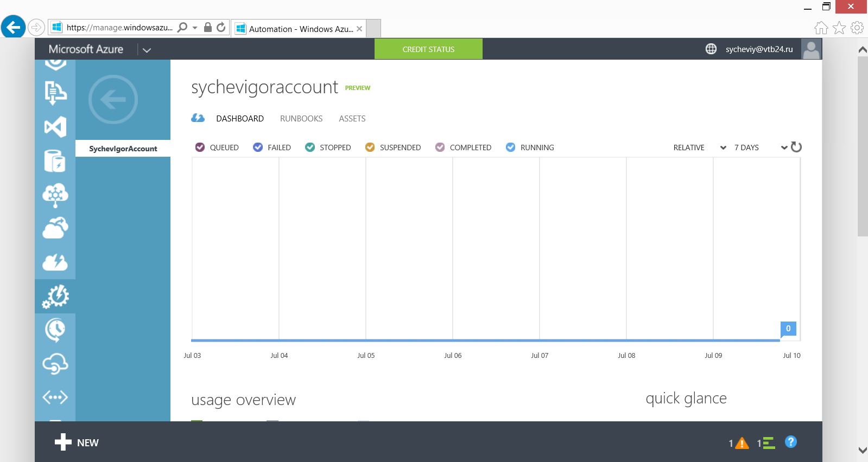This screenshot has height=462, width=868.
Task: Open Visual Studio Online in the sidebar
Action: [x=55, y=127]
